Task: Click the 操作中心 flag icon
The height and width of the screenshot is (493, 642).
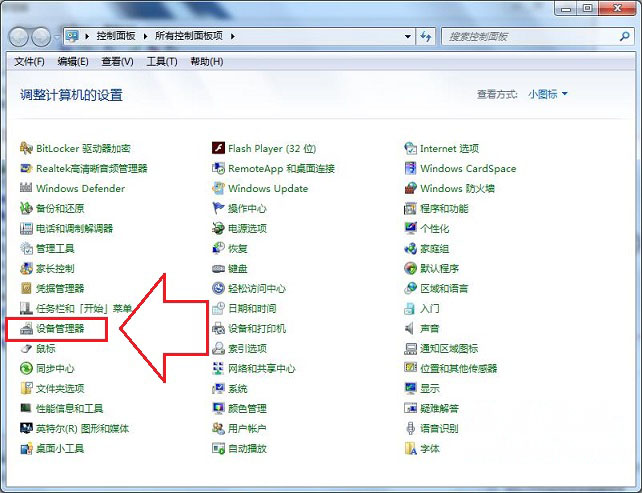Action: click(218, 208)
